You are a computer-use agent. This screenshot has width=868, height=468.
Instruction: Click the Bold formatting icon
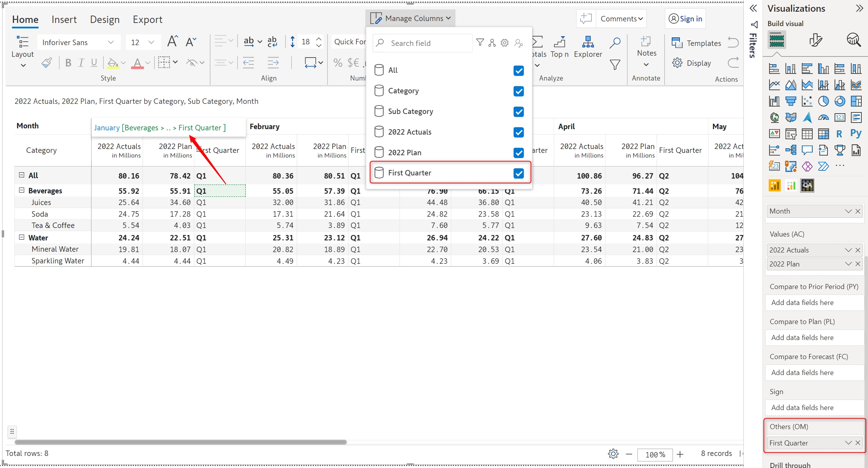[x=68, y=63]
